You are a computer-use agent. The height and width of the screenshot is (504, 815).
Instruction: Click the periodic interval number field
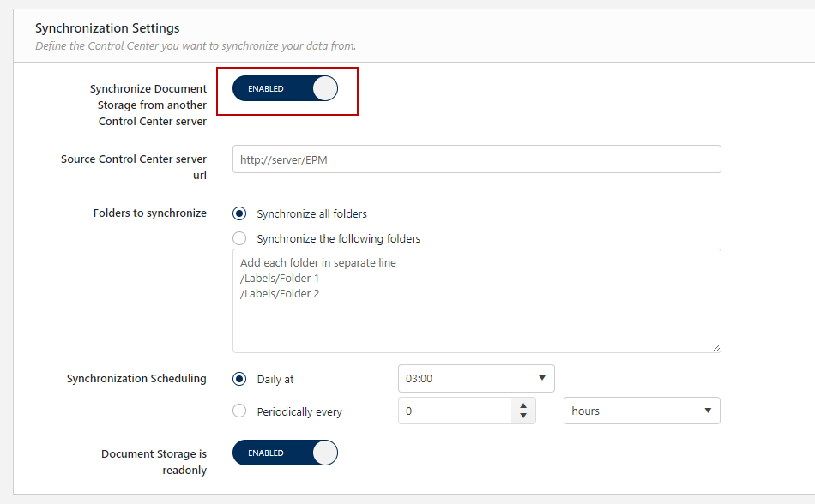455,411
